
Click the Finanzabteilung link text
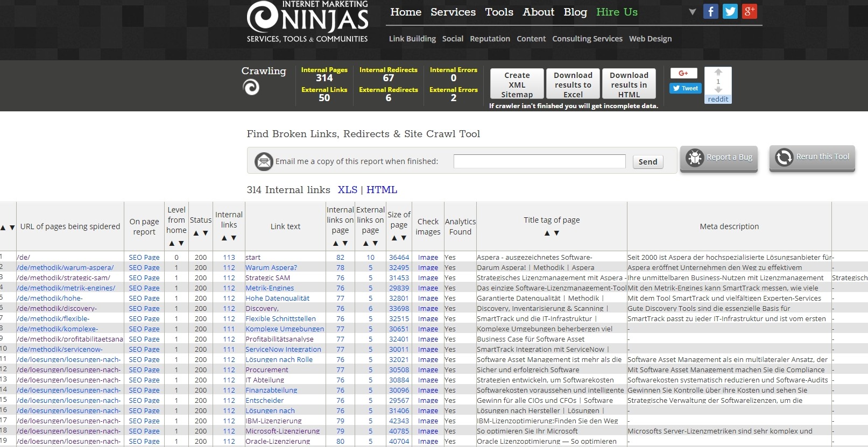pyautogui.click(x=271, y=390)
